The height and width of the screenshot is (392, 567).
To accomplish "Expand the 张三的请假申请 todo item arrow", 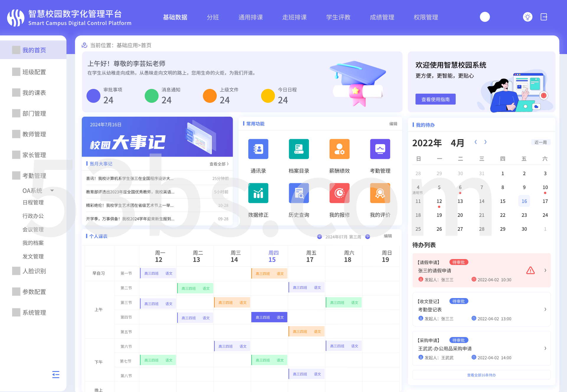I will pos(545,270).
